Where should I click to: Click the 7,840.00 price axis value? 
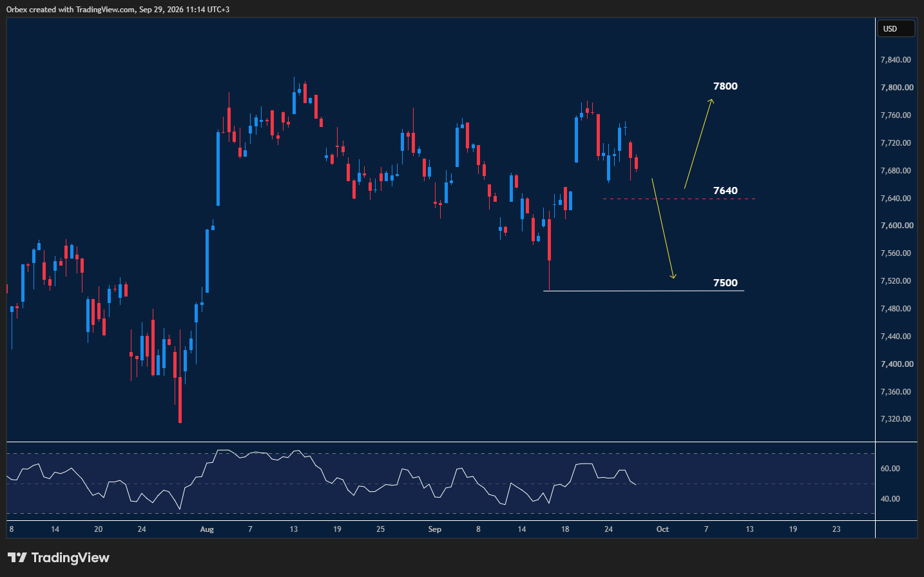coord(896,60)
